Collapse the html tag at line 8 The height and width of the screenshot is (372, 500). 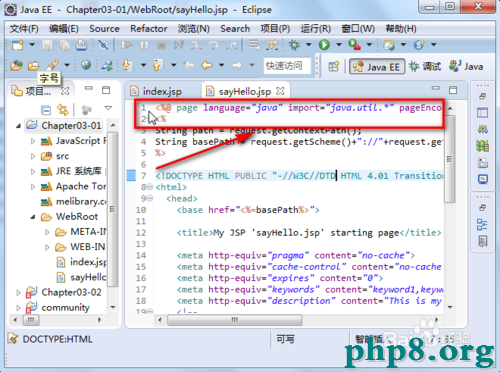[x=150, y=187]
